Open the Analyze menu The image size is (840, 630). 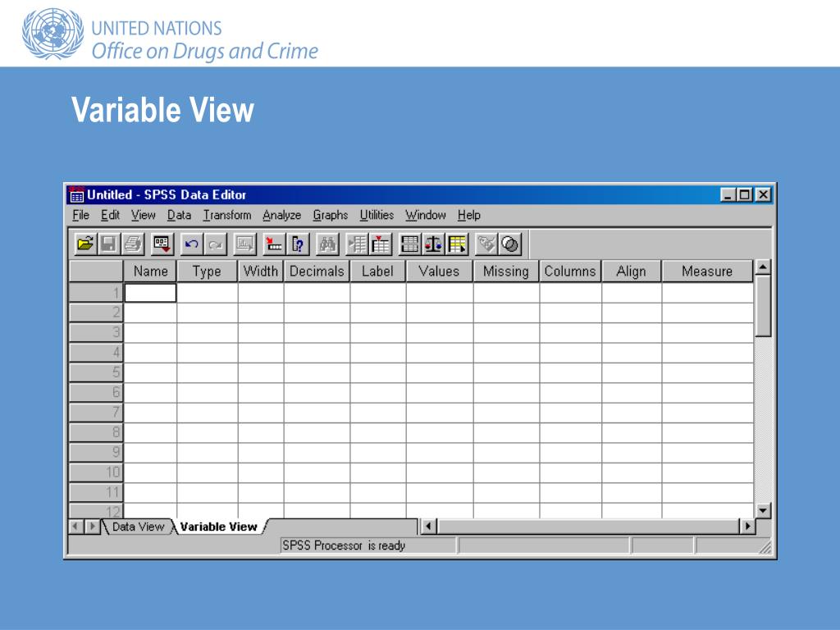point(282,215)
